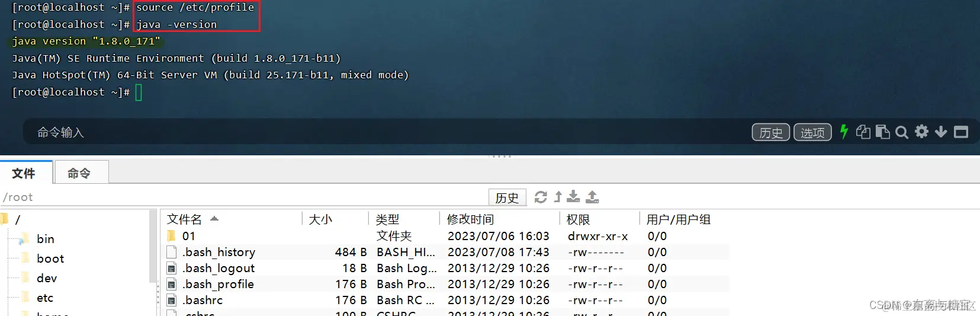Select dev in directory tree

pos(47,278)
